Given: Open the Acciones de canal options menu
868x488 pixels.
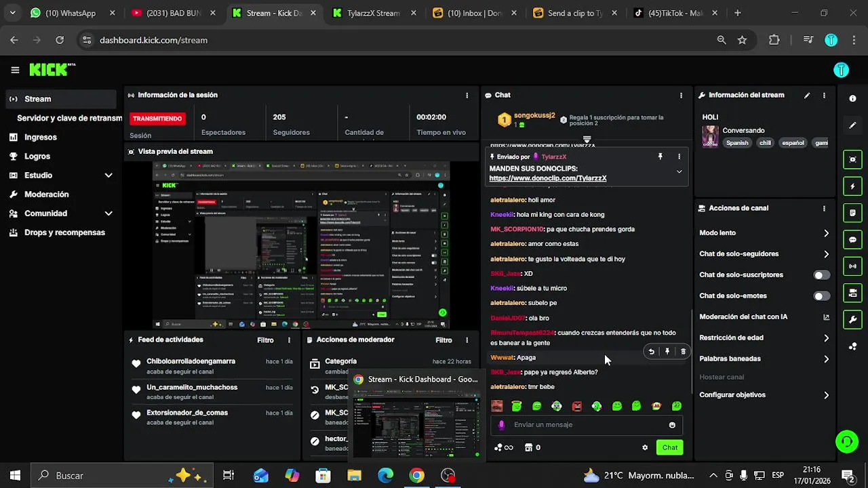Looking at the screenshot, I should pyautogui.click(x=824, y=209).
